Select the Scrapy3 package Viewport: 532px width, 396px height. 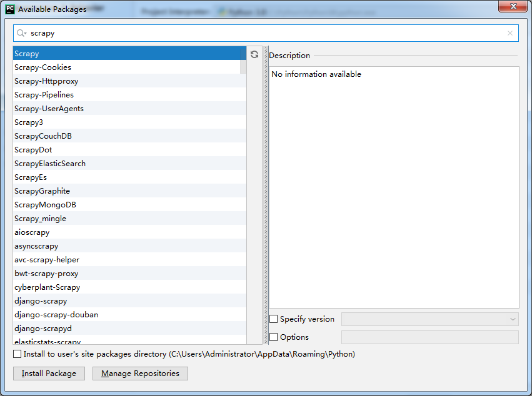tap(129, 122)
